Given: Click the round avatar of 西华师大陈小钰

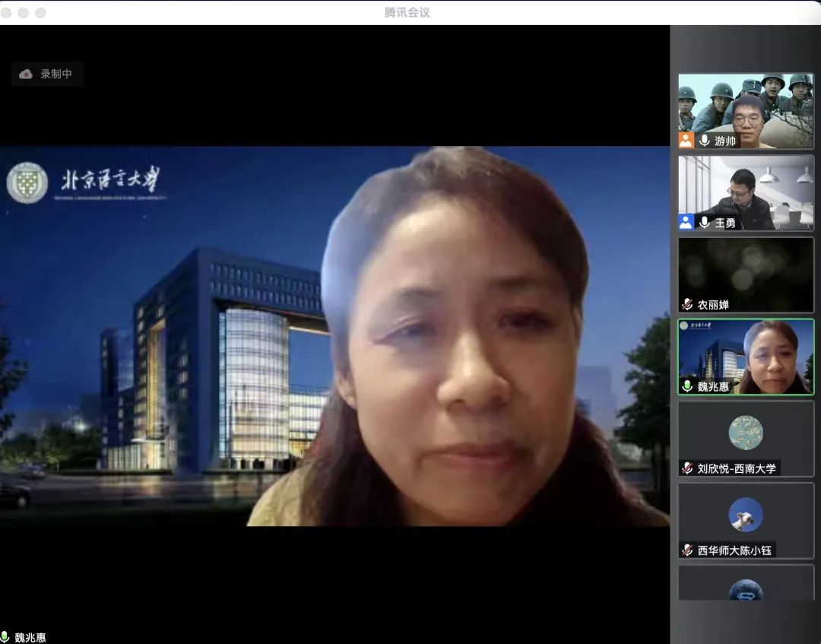Looking at the screenshot, I should pyautogui.click(x=745, y=515).
